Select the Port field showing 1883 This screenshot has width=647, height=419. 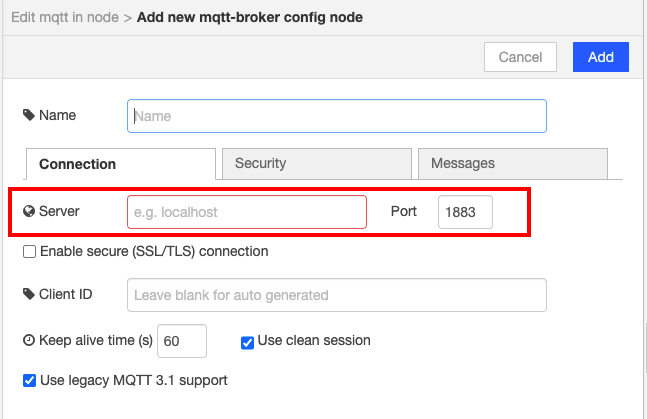click(465, 212)
